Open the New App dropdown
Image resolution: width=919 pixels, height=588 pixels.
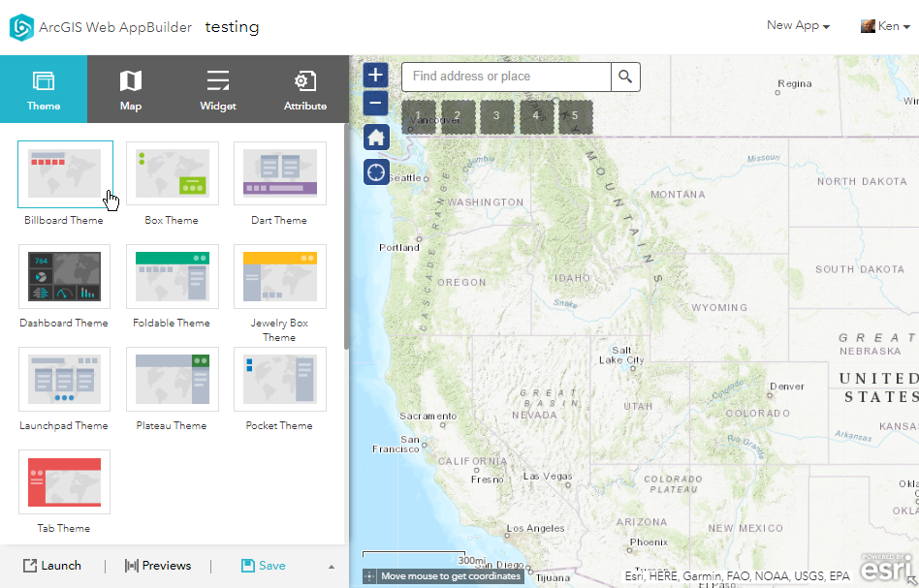(x=798, y=26)
